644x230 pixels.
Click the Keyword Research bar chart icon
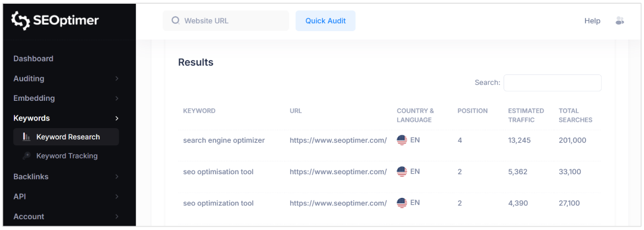click(26, 137)
